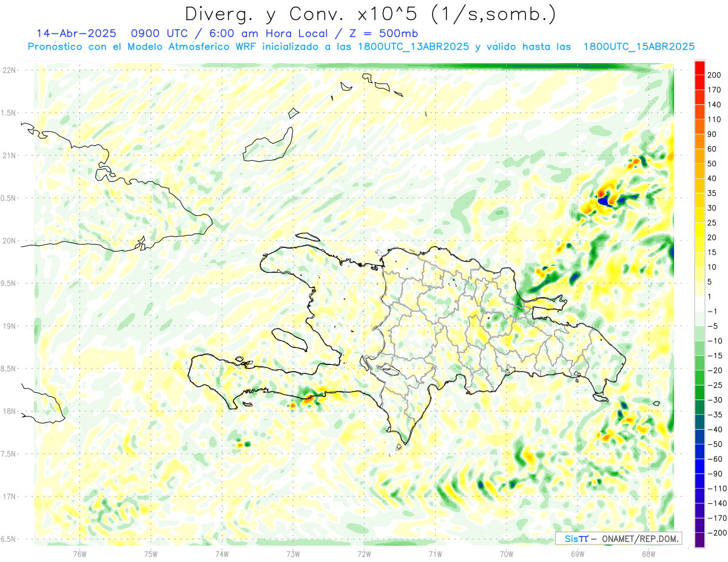Screen dimensions: 728x562
Task: Click the 72W longitude label
Action: point(364,554)
